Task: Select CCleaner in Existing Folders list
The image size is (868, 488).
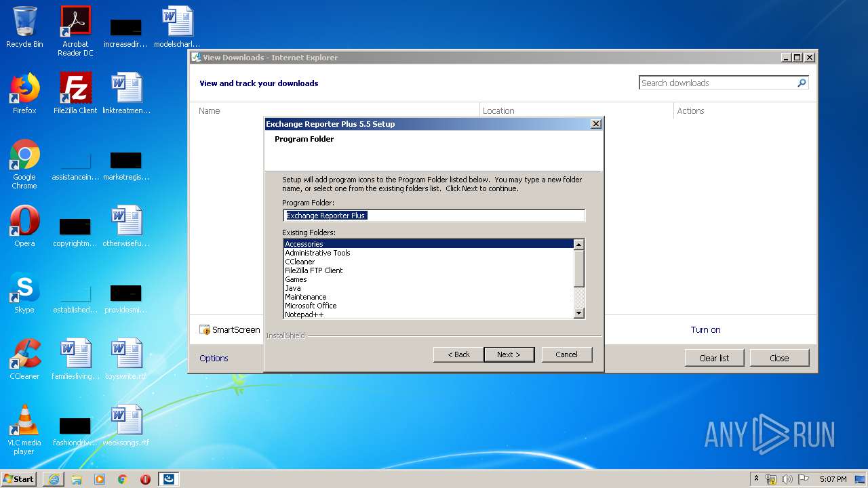Action: pos(429,262)
